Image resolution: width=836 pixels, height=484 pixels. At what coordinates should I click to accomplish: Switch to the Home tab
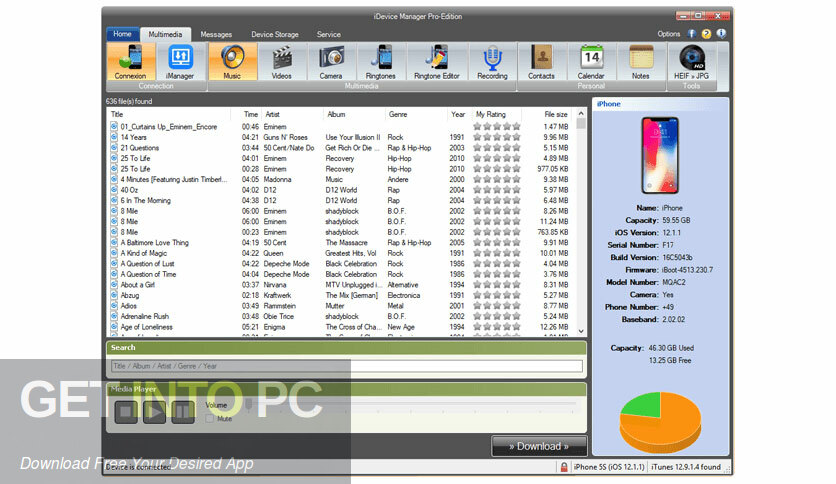click(123, 34)
